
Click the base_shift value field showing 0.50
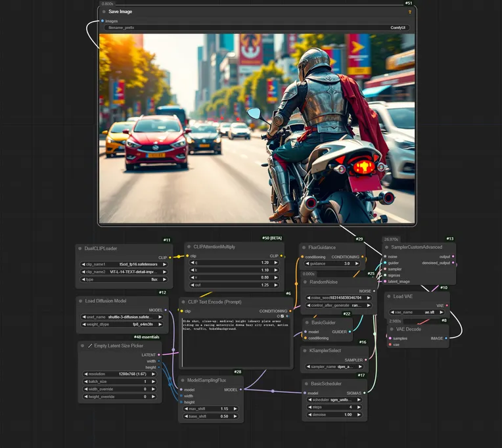pyautogui.click(x=211, y=416)
